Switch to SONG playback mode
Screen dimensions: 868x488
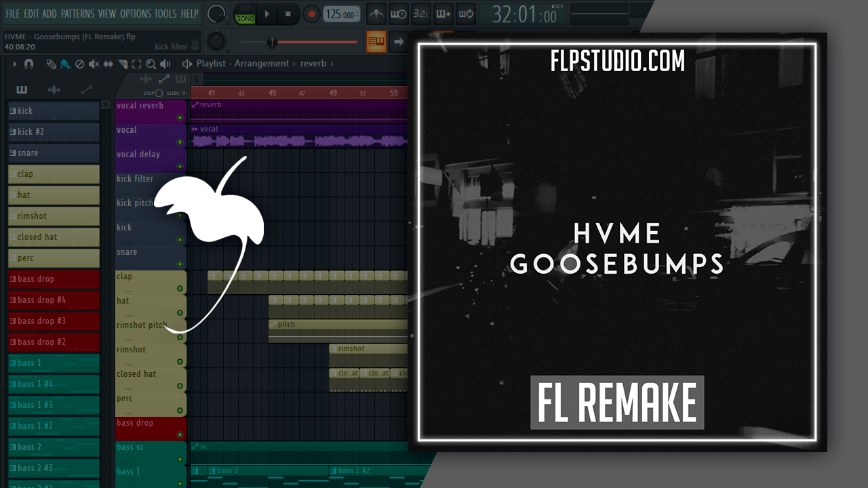245,18
